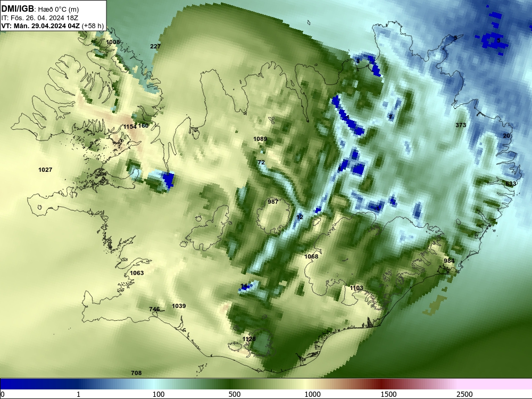Screen dimensions: 532x399
Task: Click the map value 373 in the northeast
Action: point(461,125)
